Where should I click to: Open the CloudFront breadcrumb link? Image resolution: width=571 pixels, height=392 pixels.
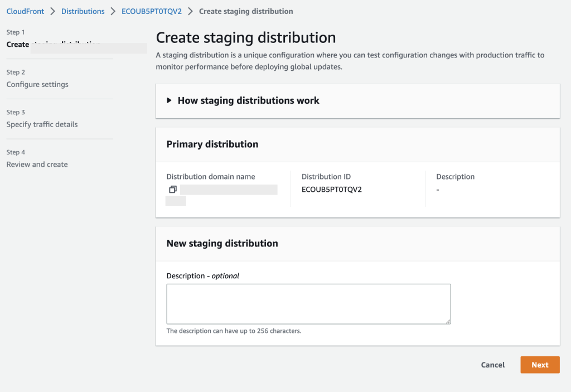[x=25, y=11]
